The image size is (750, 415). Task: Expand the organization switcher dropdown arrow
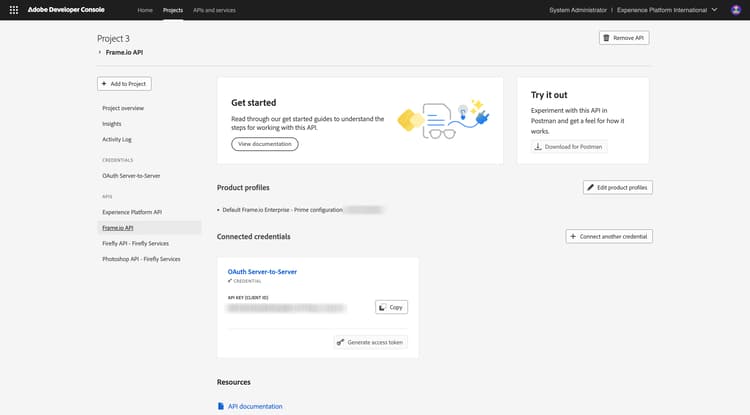(x=714, y=10)
